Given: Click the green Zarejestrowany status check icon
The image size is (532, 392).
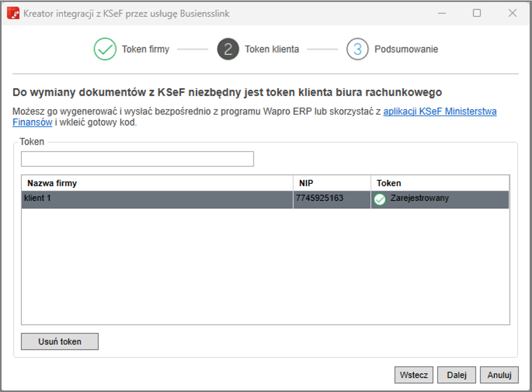Looking at the screenshot, I should click(x=380, y=199).
